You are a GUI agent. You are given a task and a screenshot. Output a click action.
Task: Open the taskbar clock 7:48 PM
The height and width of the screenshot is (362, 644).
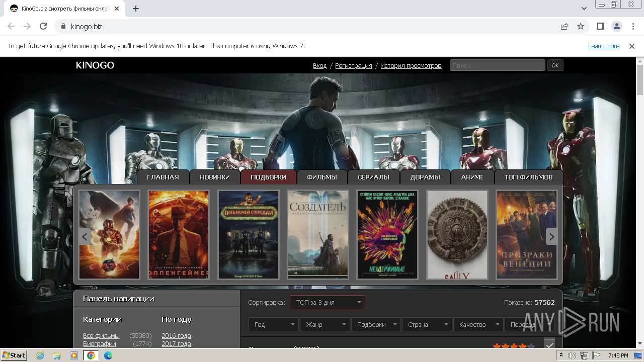coord(618,355)
